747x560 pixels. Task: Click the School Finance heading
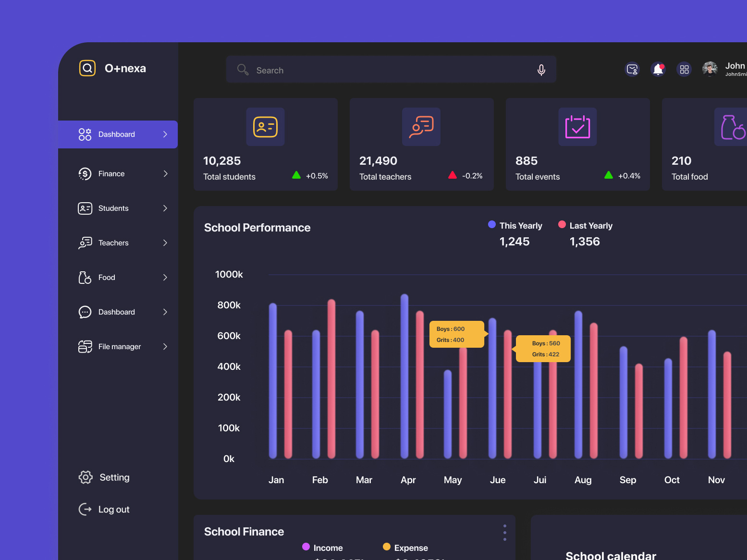point(244,532)
